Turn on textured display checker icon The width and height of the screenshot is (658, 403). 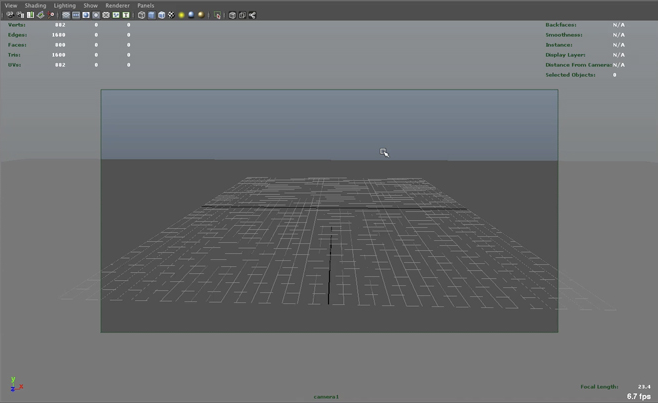[171, 15]
